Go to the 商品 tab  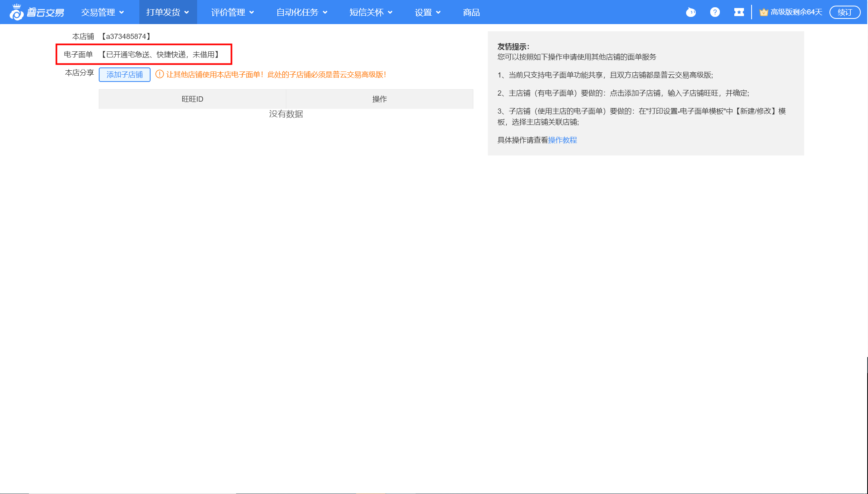(471, 12)
